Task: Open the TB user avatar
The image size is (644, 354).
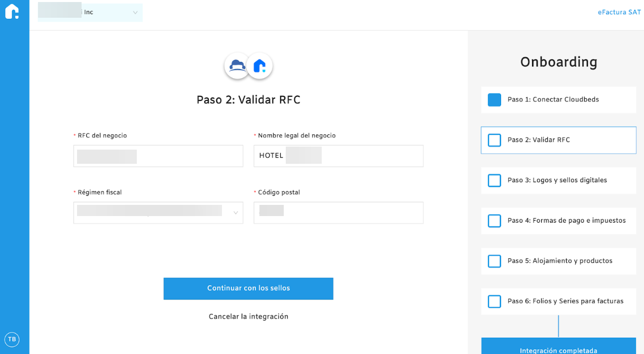Action: 12,339
